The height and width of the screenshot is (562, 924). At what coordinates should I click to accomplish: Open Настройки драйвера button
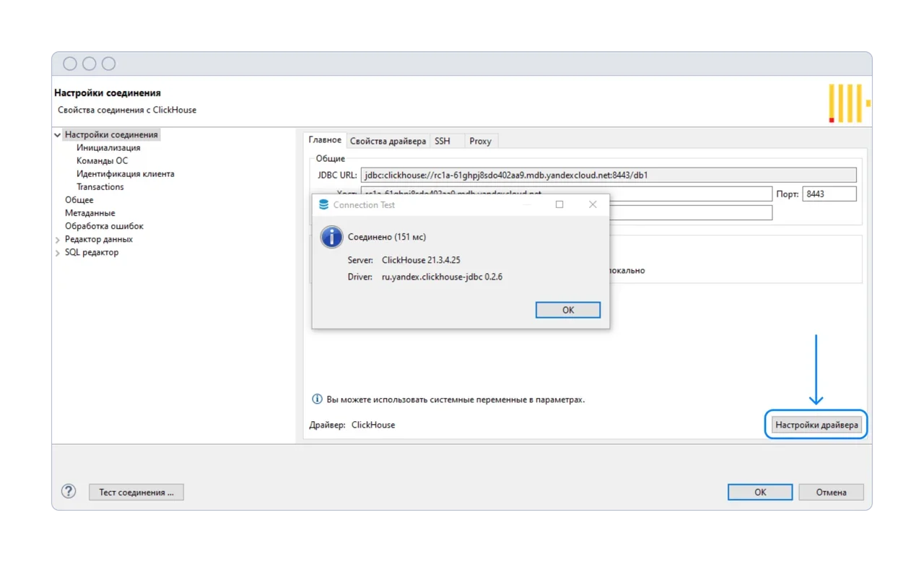tap(816, 425)
